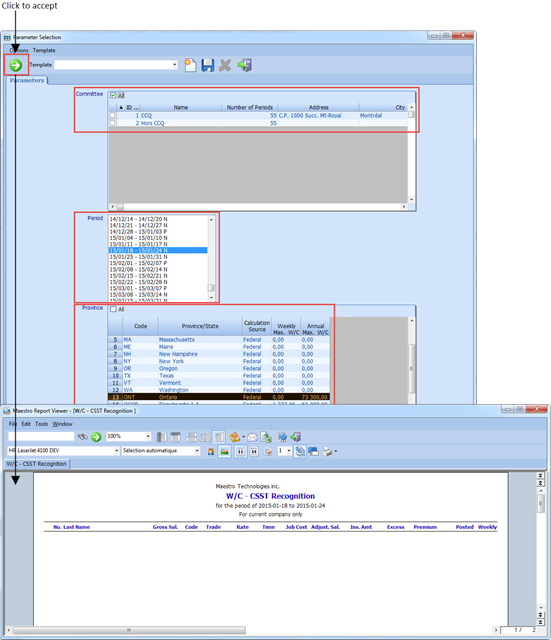Save template with floppy disk icon
Screen dimensions: 551x640
[207, 65]
